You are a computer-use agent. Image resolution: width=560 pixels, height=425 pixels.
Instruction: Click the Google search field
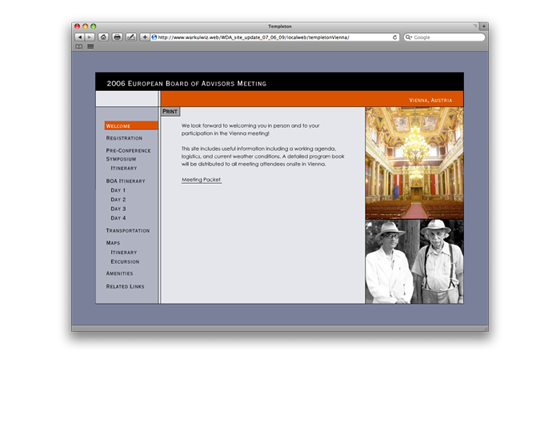click(x=444, y=37)
